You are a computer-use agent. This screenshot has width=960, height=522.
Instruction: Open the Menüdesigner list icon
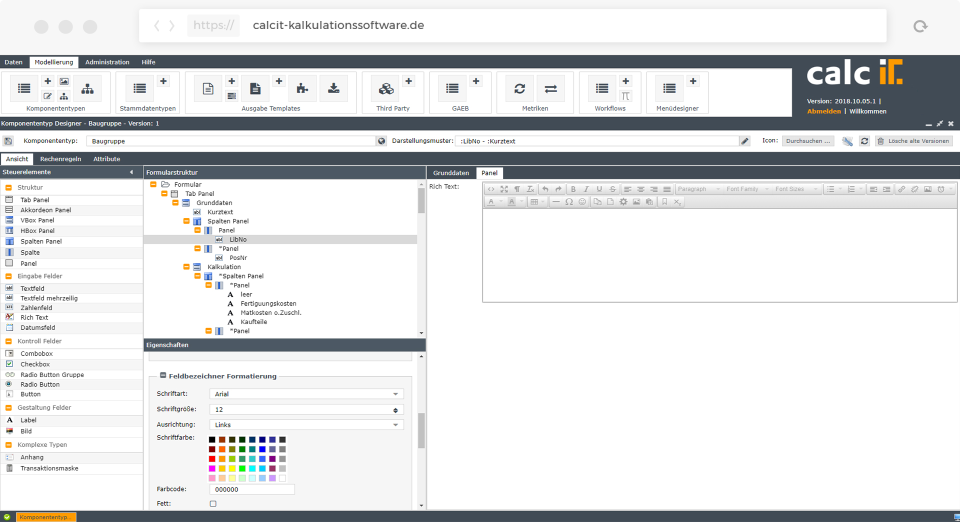(669, 89)
